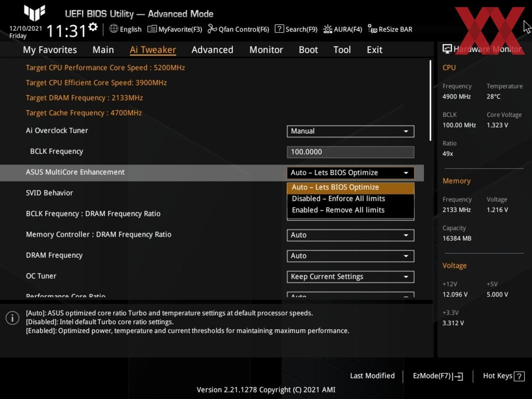532x399 pixels.
Task: Open the DRAM Frequency dropdown
Action: point(350,256)
